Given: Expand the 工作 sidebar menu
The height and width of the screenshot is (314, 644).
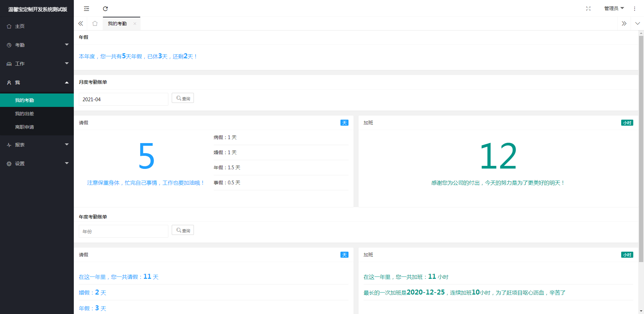Looking at the screenshot, I should coord(37,64).
